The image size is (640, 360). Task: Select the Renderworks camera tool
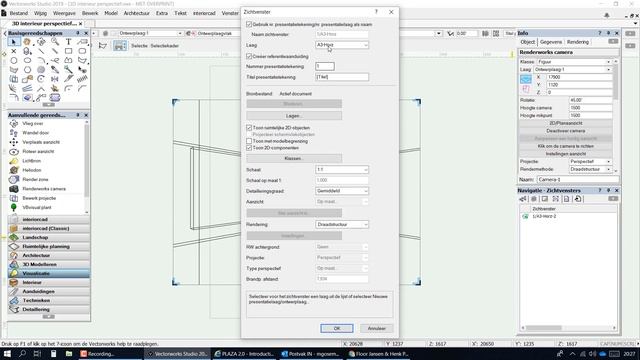click(x=44, y=189)
